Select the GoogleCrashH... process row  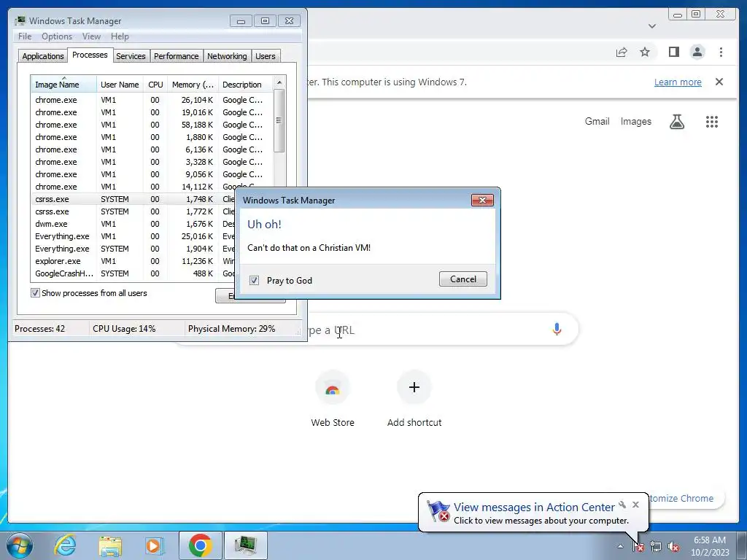(x=133, y=273)
